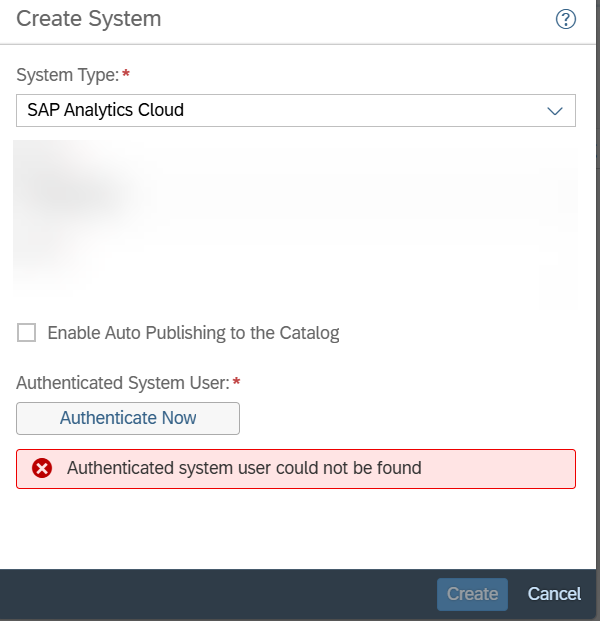Click the "Authenticated System User:" label

tap(123, 383)
